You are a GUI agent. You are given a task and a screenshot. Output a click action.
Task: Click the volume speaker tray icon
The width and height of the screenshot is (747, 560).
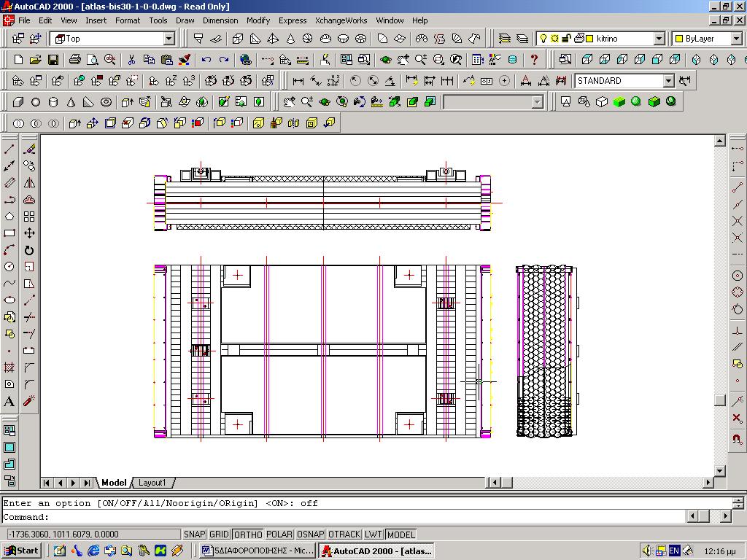click(646, 551)
